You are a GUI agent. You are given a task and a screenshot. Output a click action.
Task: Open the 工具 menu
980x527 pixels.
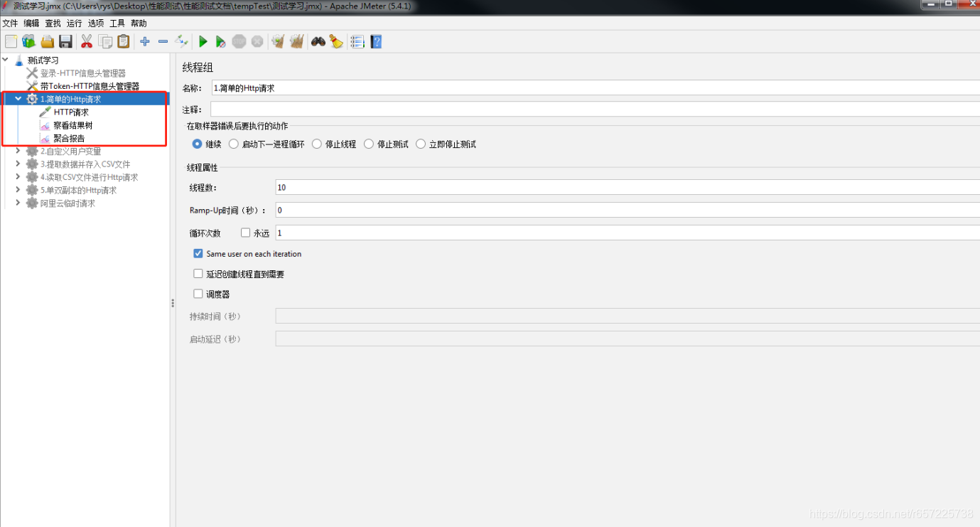(x=117, y=23)
